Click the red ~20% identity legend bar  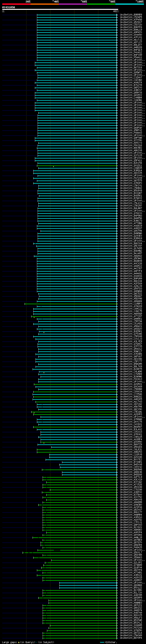[16, 4]
